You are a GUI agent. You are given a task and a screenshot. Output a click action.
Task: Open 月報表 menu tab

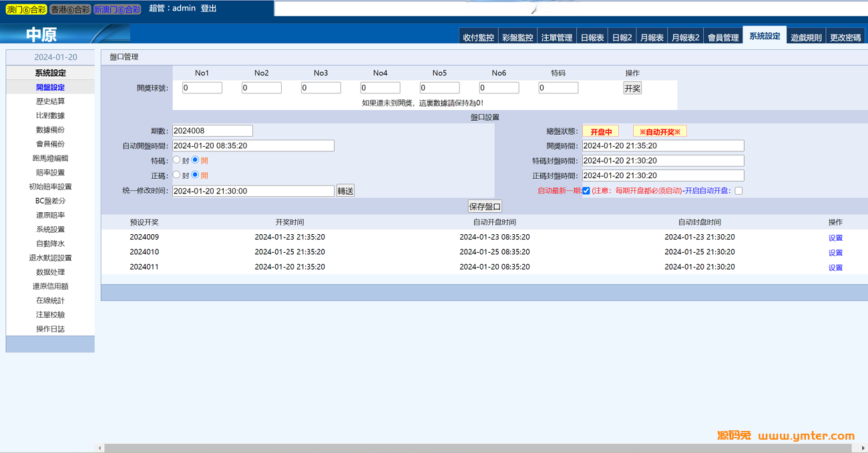[652, 37]
